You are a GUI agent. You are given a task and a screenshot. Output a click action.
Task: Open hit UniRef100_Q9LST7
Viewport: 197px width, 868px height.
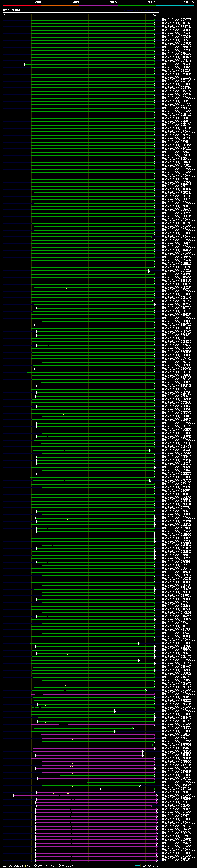(177, 40)
